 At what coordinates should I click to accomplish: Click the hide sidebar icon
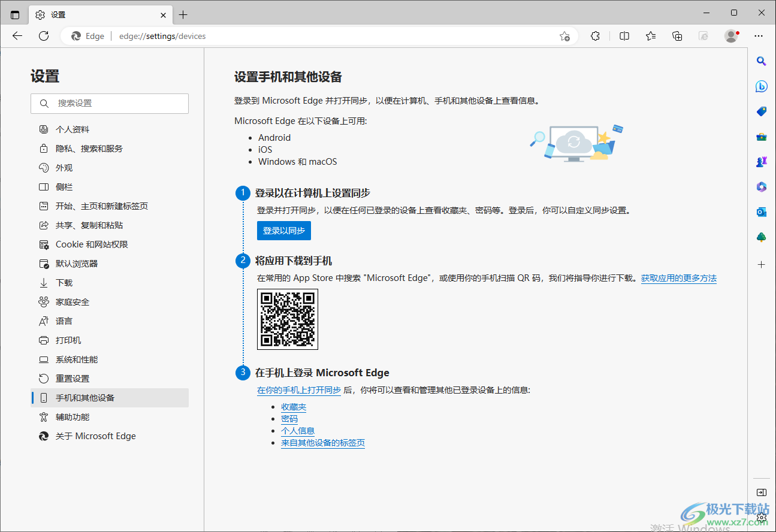coord(762,492)
